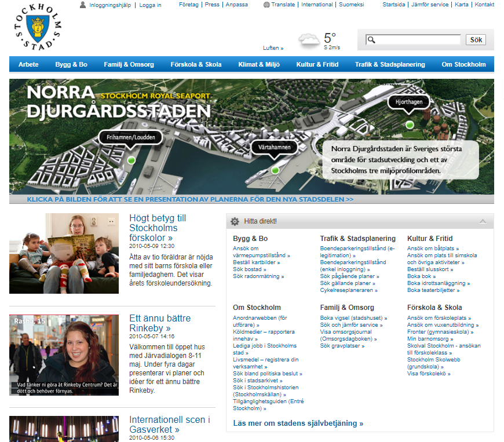Open Boka teaterbiljetter link
Screen dimensions: 504x442
433,290
